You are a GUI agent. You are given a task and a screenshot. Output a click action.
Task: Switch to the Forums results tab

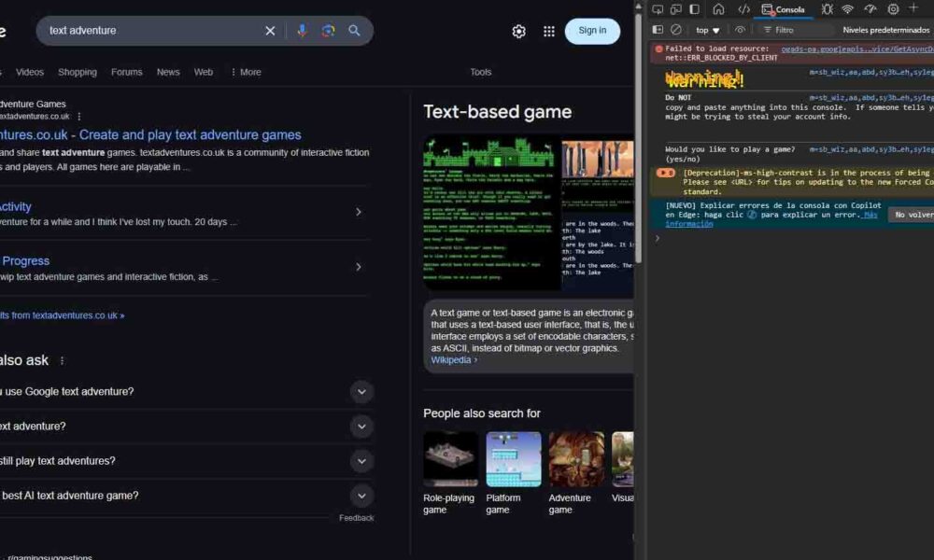point(127,72)
